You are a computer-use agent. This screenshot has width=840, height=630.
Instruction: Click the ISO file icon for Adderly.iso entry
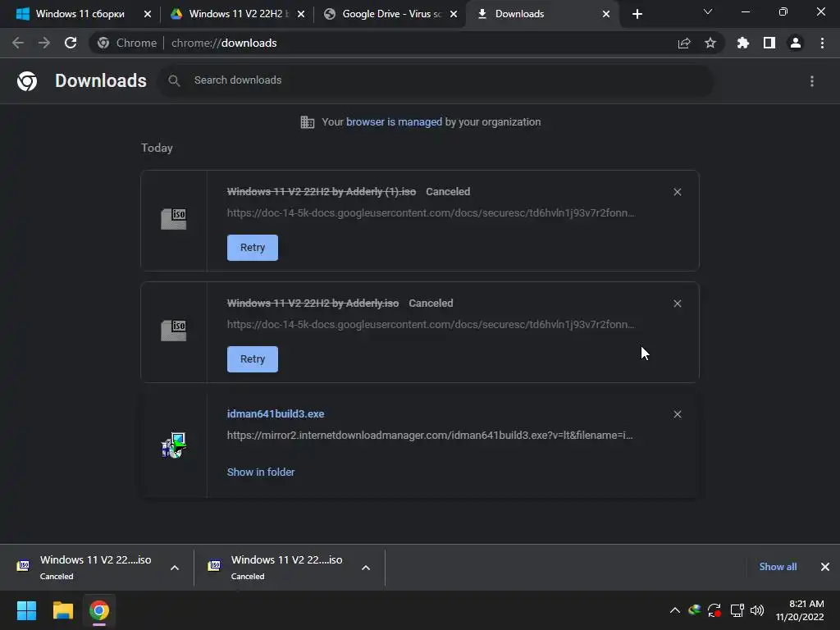174,331
